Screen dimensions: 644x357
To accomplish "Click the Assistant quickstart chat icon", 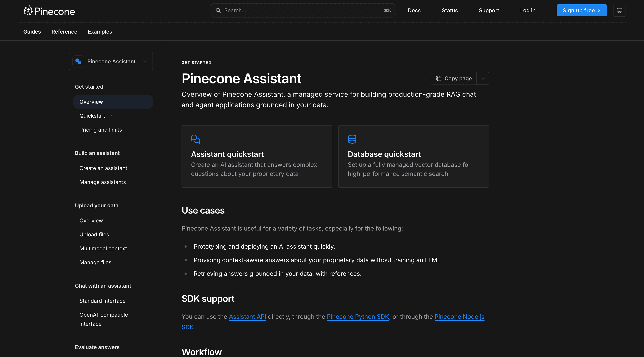I will point(195,139).
